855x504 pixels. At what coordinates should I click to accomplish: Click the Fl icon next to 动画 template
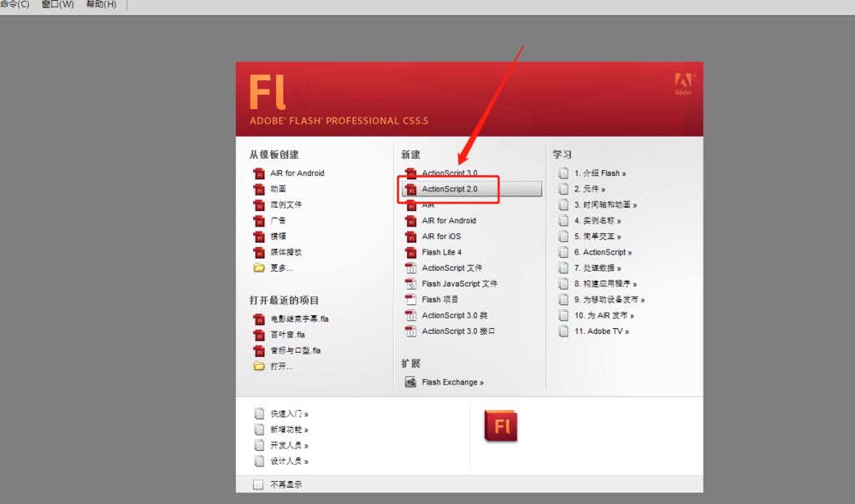click(x=259, y=189)
